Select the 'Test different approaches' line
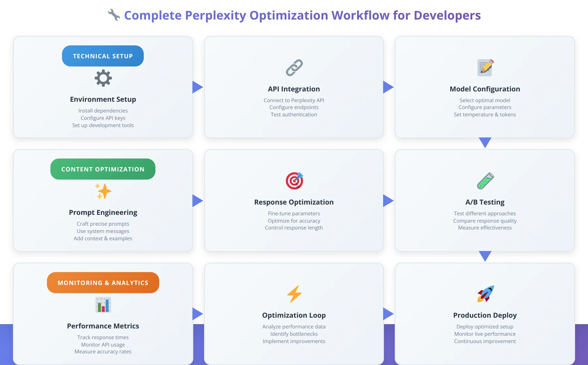Viewport: 588px width, 365px height. click(485, 213)
